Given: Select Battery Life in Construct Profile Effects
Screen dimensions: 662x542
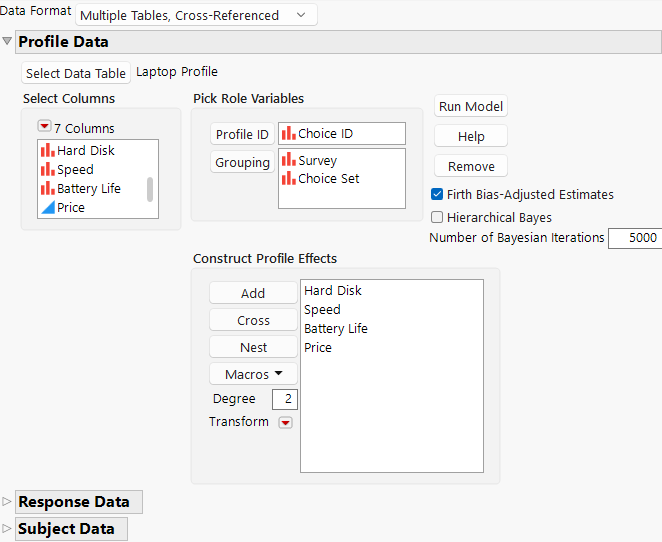Looking at the screenshot, I should pyautogui.click(x=336, y=328).
